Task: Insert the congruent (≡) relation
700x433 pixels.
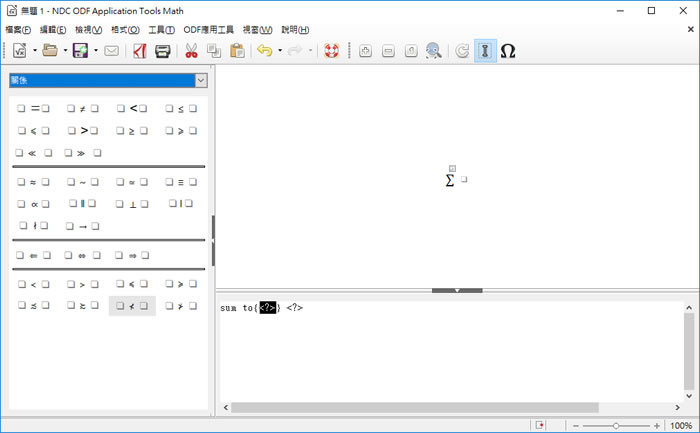Action: [181, 182]
